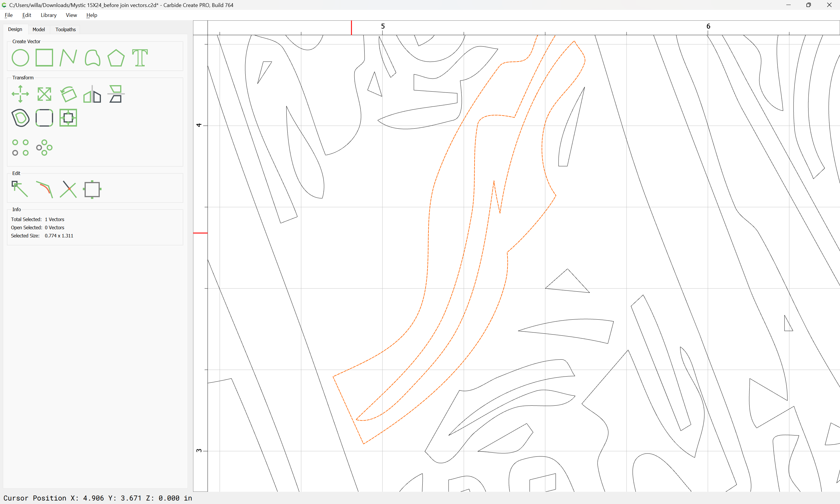Activate the Move transform tool
This screenshot has height=504, width=840.
20,94
